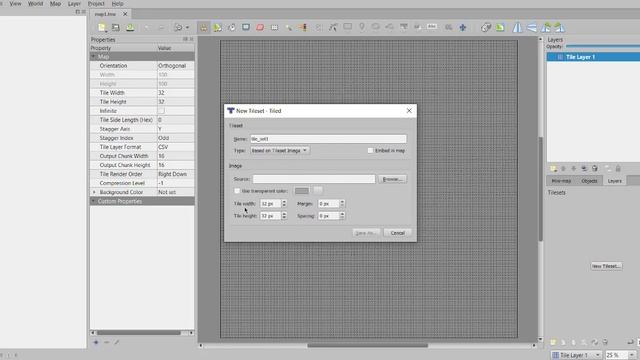Viewport: 640px width, 360px height.
Task: Select the Insert Text tool
Action: click(x=432, y=27)
